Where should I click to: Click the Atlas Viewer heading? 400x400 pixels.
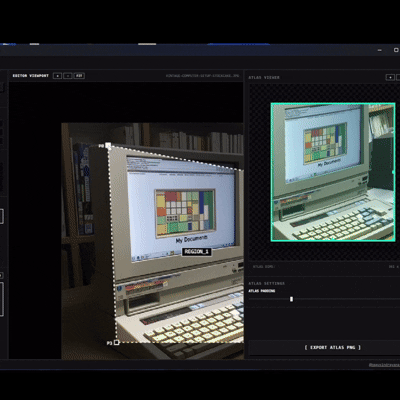(x=264, y=77)
